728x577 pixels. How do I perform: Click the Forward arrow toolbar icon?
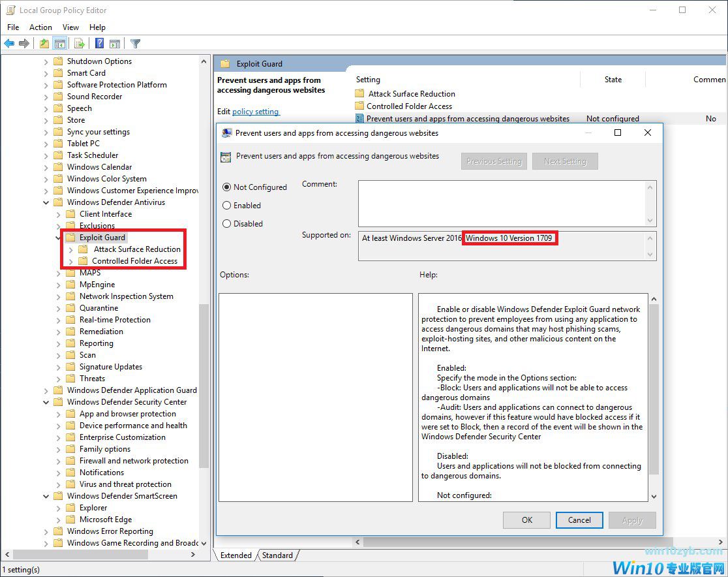pyautogui.click(x=24, y=44)
